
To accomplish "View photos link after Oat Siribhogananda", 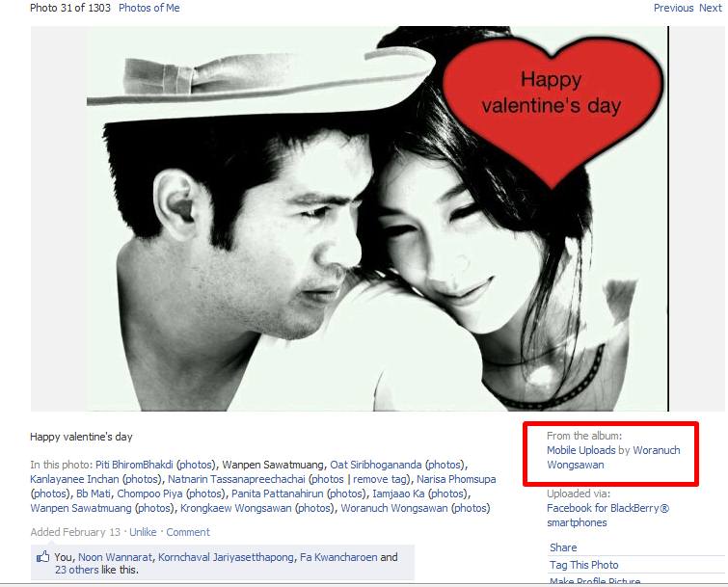I will coord(445,465).
